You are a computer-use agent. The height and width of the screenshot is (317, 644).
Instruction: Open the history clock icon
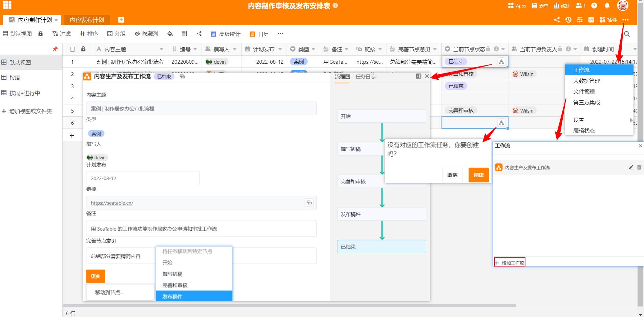[568, 20]
